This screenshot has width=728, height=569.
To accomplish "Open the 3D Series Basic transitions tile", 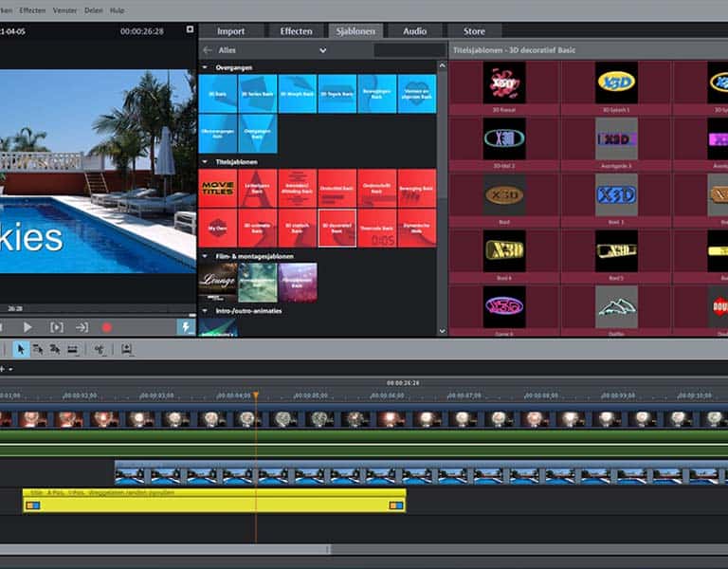I will tap(257, 94).
